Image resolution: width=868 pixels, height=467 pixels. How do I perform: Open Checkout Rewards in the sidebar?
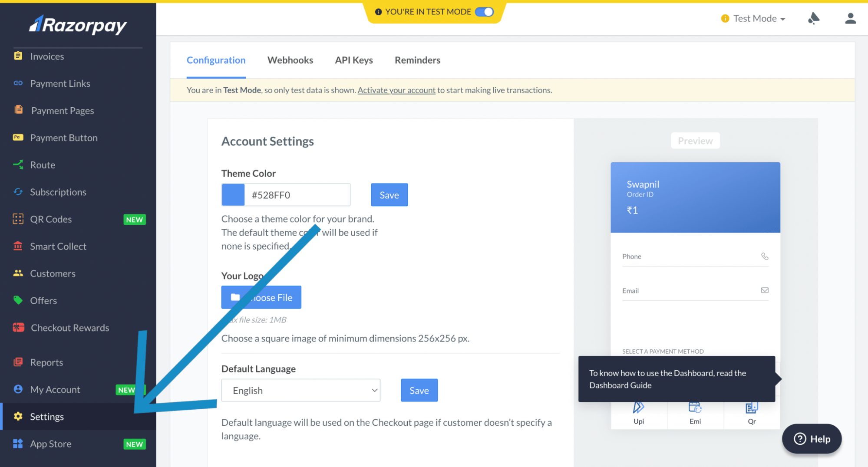pos(70,328)
